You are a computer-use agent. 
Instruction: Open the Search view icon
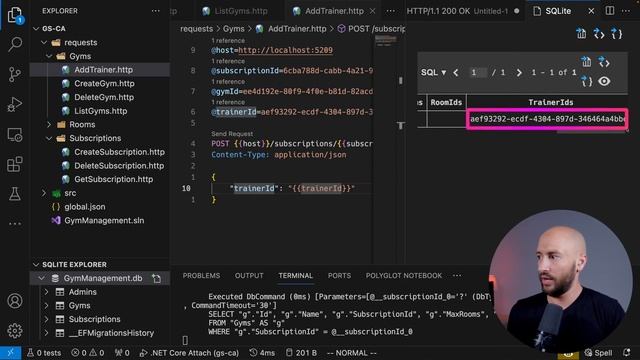[15, 44]
